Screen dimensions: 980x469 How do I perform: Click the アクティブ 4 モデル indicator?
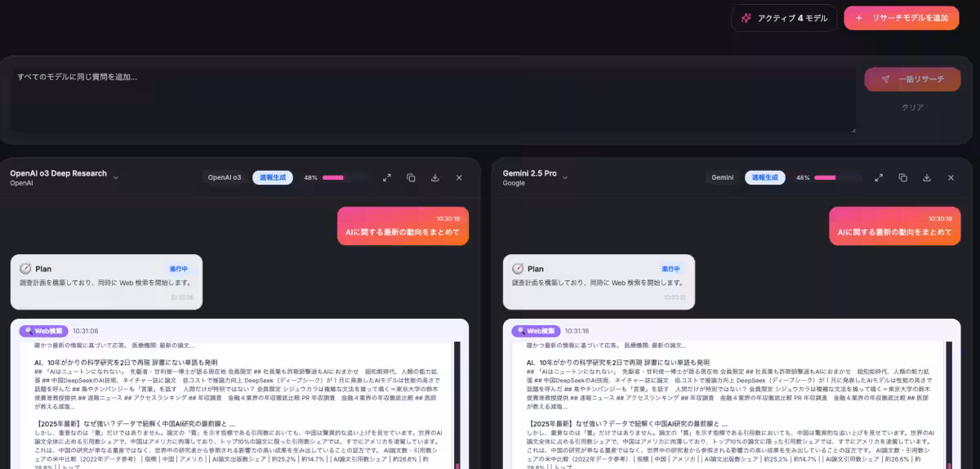(783, 18)
